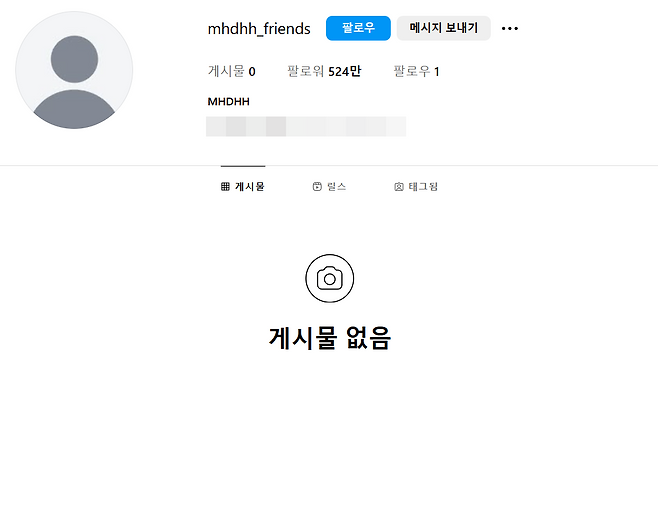Image resolution: width=658 pixels, height=516 pixels.
Task: Click the blurred bio line under MHDHH
Action: pyautogui.click(x=306, y=126)
